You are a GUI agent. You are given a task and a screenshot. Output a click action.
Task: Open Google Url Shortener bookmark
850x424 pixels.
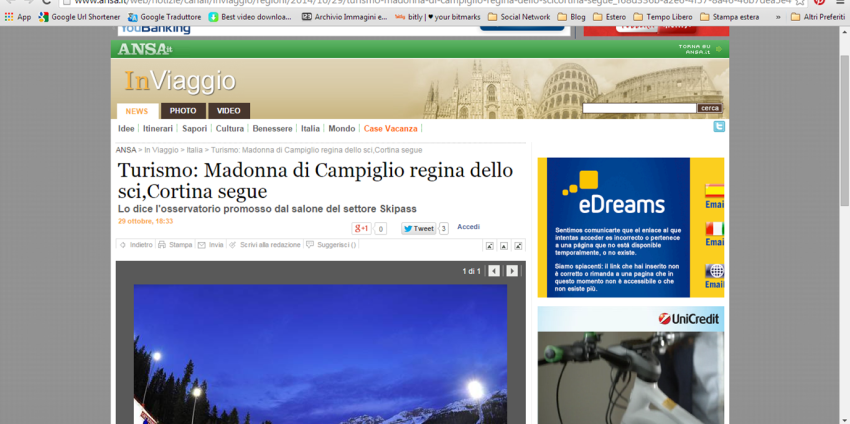click(x=80, y=17)
